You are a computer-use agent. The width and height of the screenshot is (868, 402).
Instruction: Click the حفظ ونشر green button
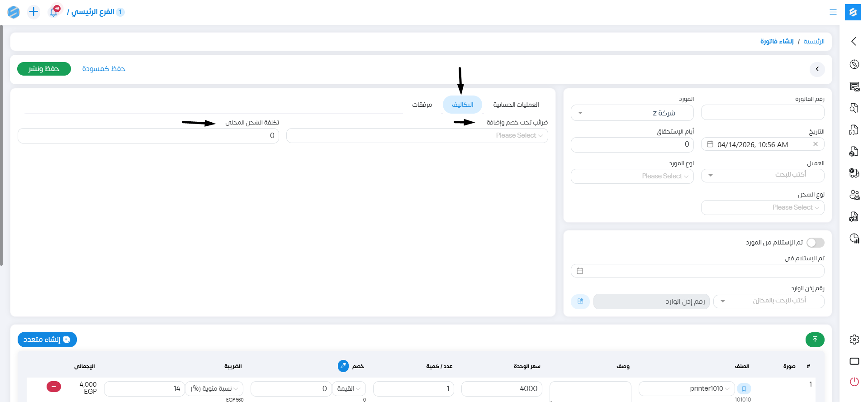click(x=44, y=69)
